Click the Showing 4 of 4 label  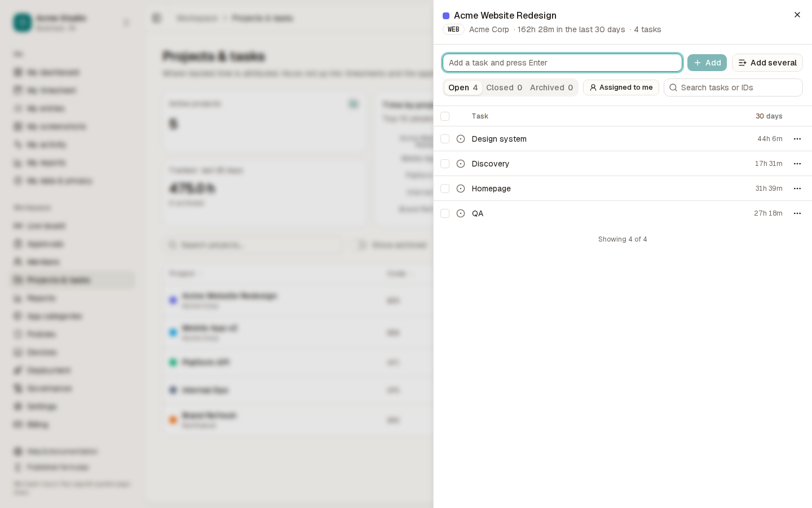pos(623,239)
